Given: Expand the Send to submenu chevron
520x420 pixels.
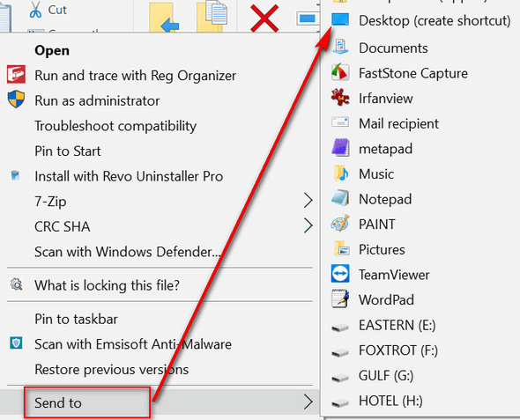Looking at the screenshot, I should click(x=308, y=402).
